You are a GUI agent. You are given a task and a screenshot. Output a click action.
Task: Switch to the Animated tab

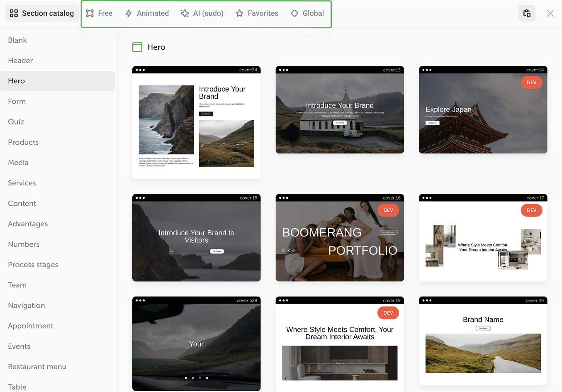click(152, 13)
